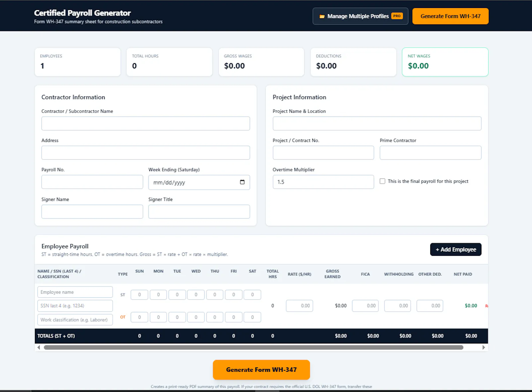Screen dimensions: 532x392
Task: Click the Project / Contract No. field
Action: [x=323, y=153]
